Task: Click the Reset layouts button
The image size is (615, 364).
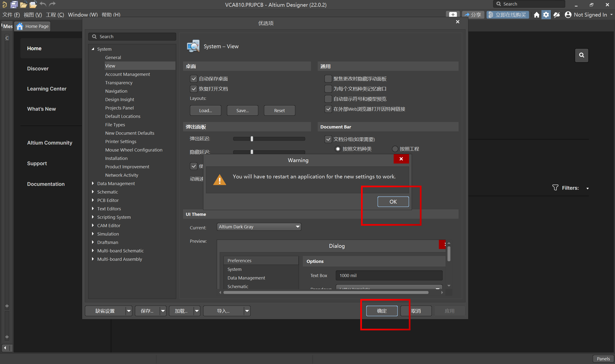Action: pyautogui.click(x=279, y=111)
